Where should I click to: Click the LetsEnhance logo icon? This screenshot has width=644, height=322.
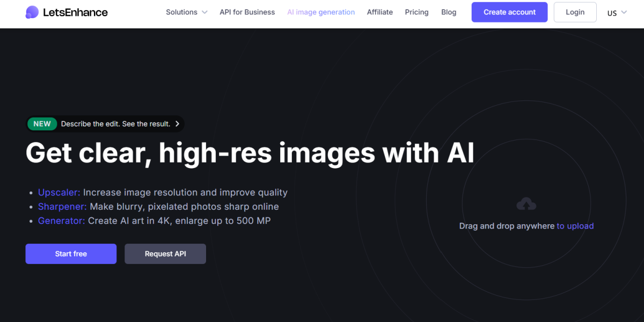point(32,12)
